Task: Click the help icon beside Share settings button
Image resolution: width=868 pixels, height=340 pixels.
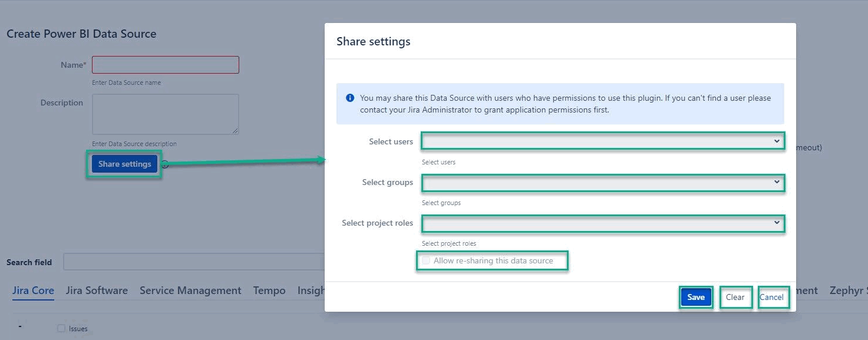Action: click(x=165, y=164)
